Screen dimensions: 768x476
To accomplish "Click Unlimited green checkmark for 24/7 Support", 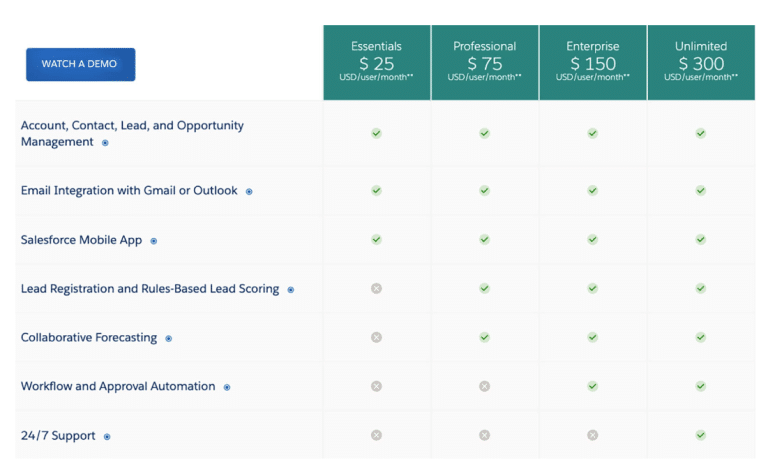I will coord(700,435).
